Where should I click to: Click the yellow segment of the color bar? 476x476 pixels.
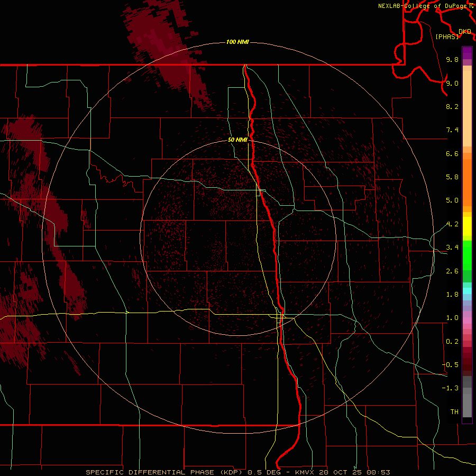click(x=467, y=226)
